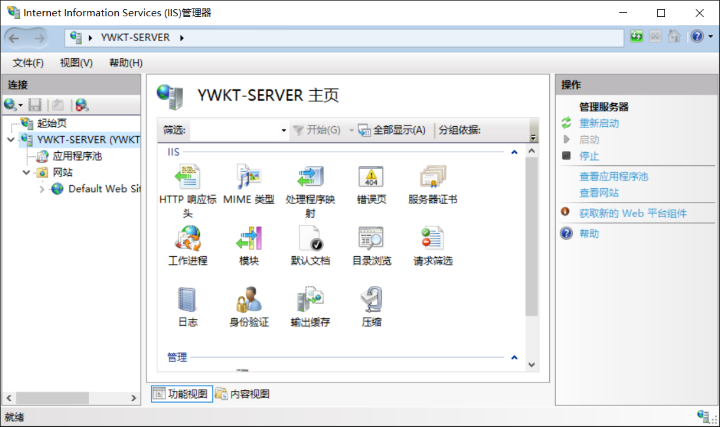Click the feature view vertical scrollbar thumb

coord(531,237)
